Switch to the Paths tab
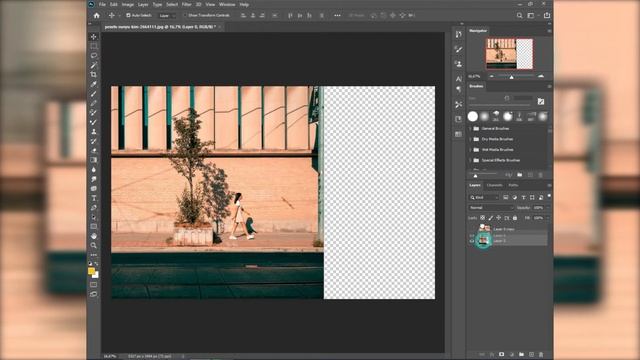640x360 pixels. pyautogui.click(x=513, y=185)
